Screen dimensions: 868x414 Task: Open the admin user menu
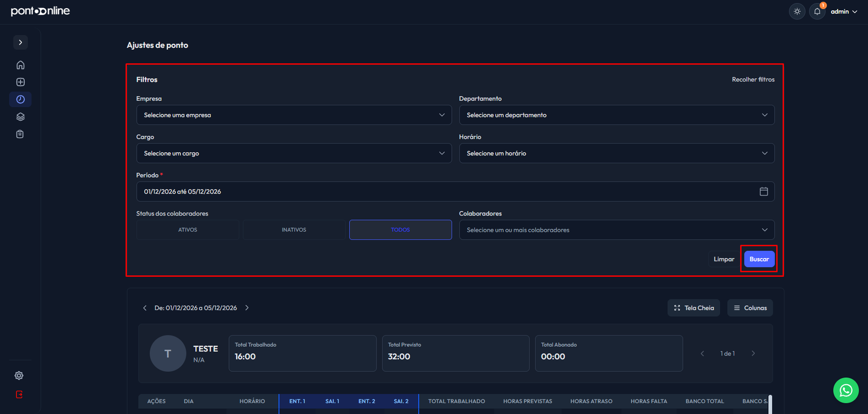coord(844,11)
